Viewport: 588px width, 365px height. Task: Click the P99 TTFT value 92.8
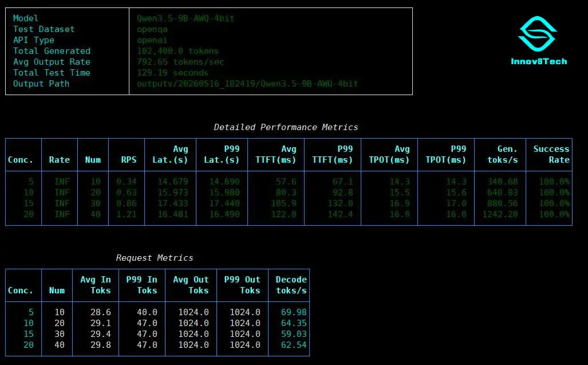(x=342, y=193)
